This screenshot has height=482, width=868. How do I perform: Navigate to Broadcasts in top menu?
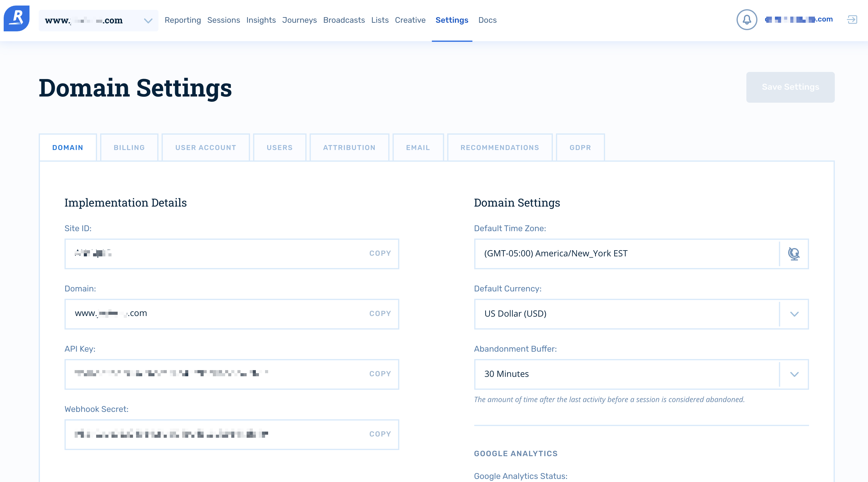coord(344,20)
